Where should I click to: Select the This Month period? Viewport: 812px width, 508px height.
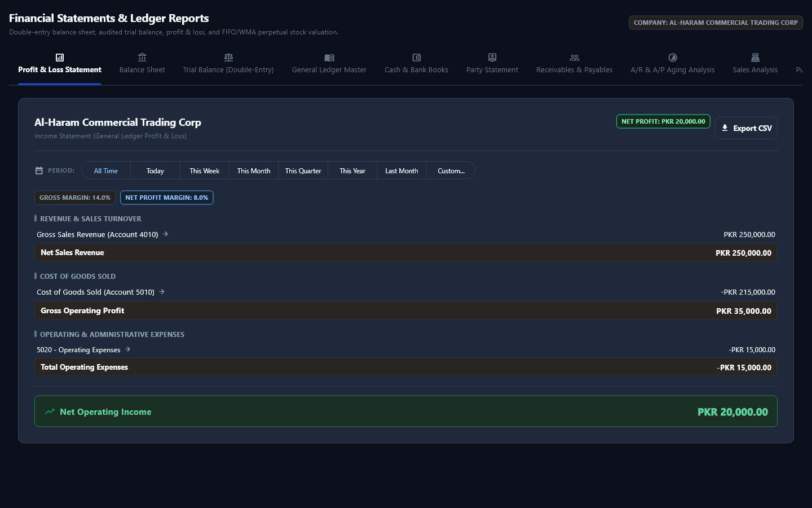coord(254,170)
